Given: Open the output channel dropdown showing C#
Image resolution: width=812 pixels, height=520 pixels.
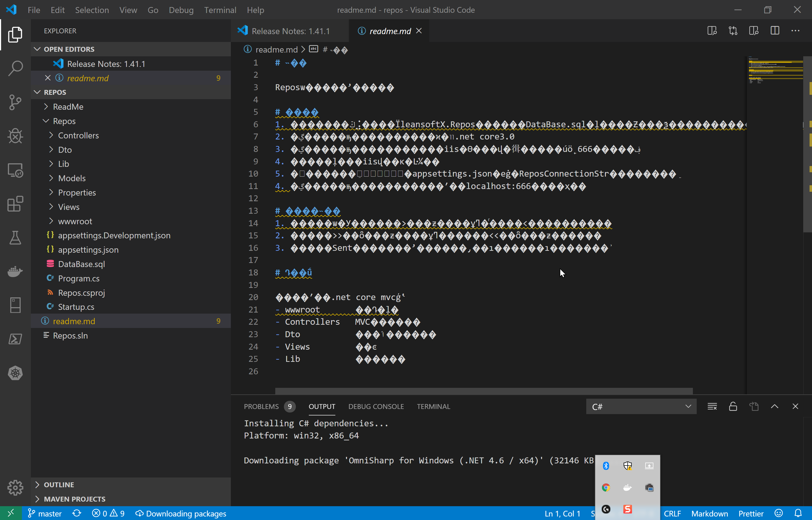Looking at the screenshot, I should 641,406.
